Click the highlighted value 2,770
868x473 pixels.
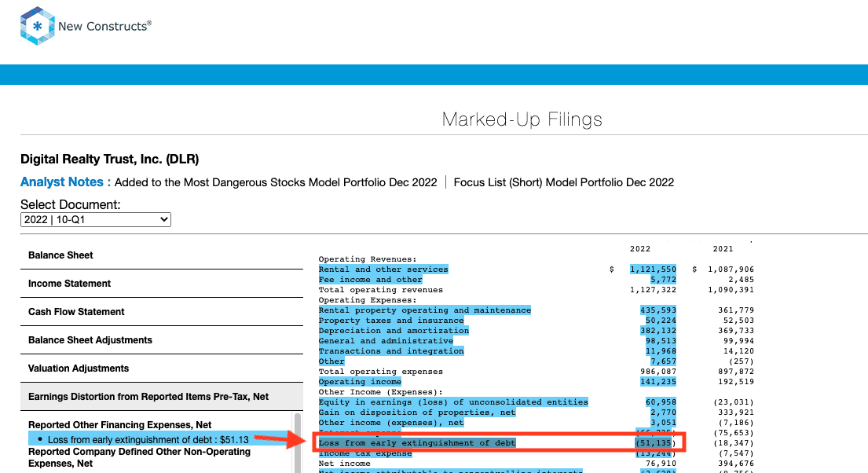point(663,412)
